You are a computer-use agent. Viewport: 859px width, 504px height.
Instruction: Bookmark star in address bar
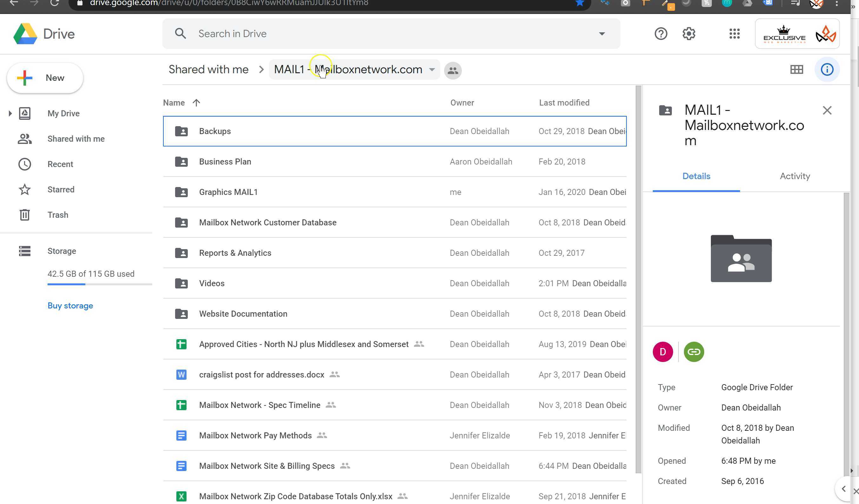(x=580, y=3)
